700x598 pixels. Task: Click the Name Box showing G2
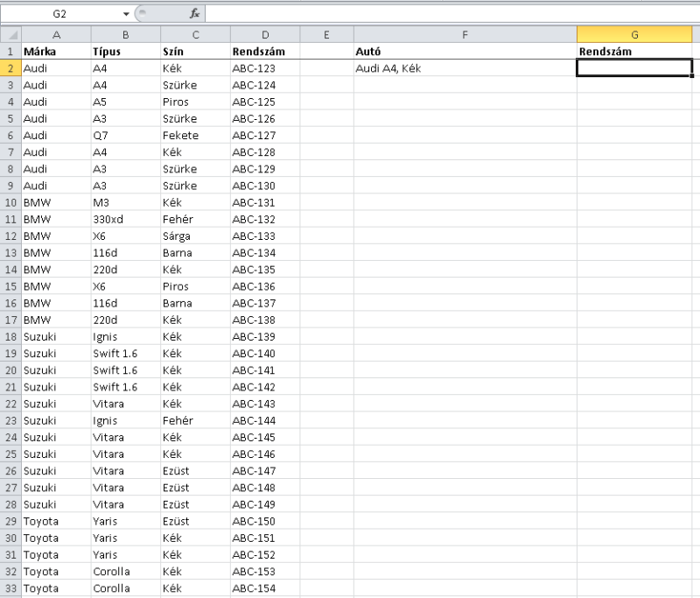pyautogui.click(x=59, y=14)
